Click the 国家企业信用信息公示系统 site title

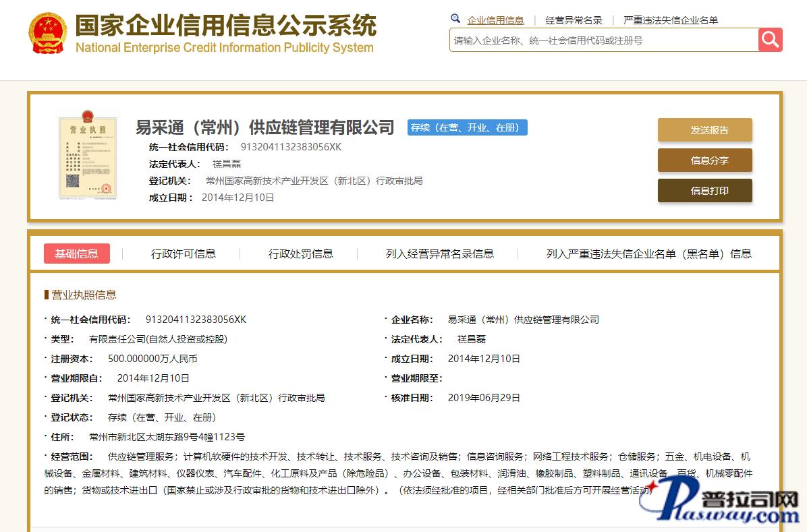click(225, 26)
